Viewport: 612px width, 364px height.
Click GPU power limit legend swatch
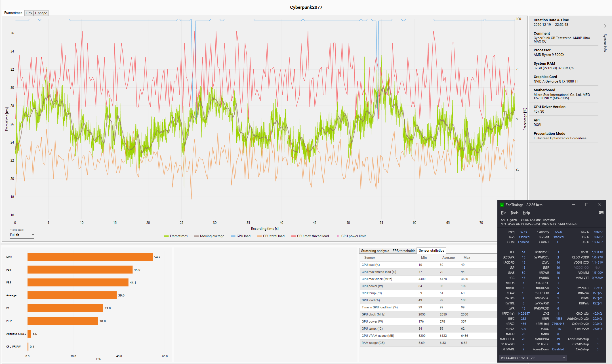pos(338,236)
